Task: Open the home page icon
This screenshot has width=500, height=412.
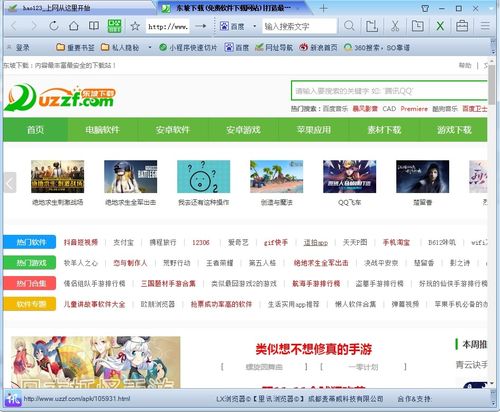Action: point(74,26)
